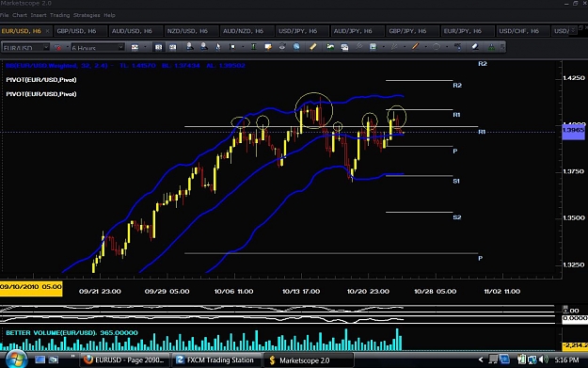This screenshot has height=368, width=588.
Task: Select the yellow ruler measure tool
Action: (x=312, y=46)
